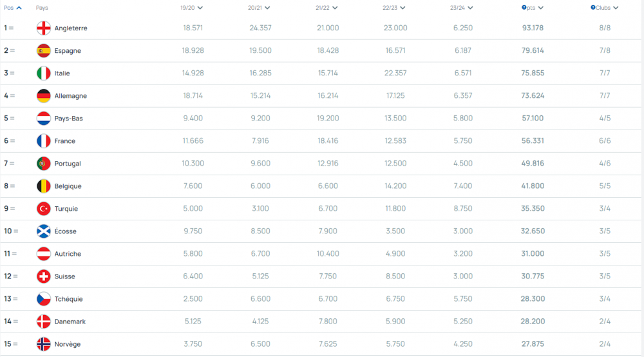This screenshot has height=357, width=644.
Task: Click the Turkey flag icon
Action: tap(44, 209)
